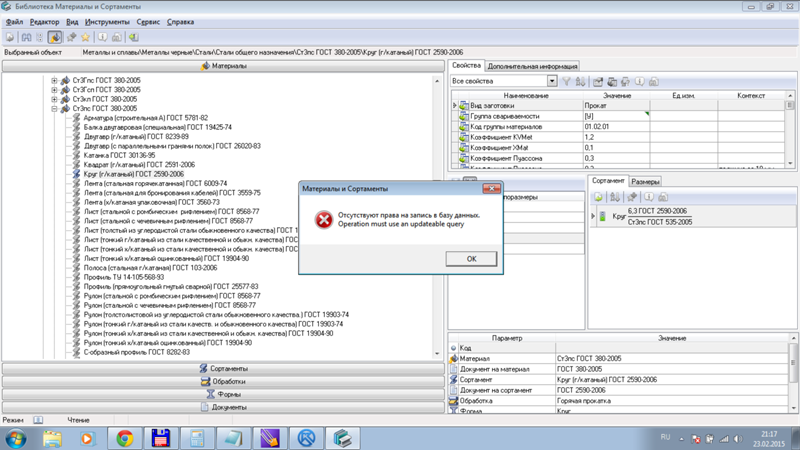This screenshot has height=450, width=800.
Task: Click the Коэффициент Пуассона property row
Action: click(618, 158)
